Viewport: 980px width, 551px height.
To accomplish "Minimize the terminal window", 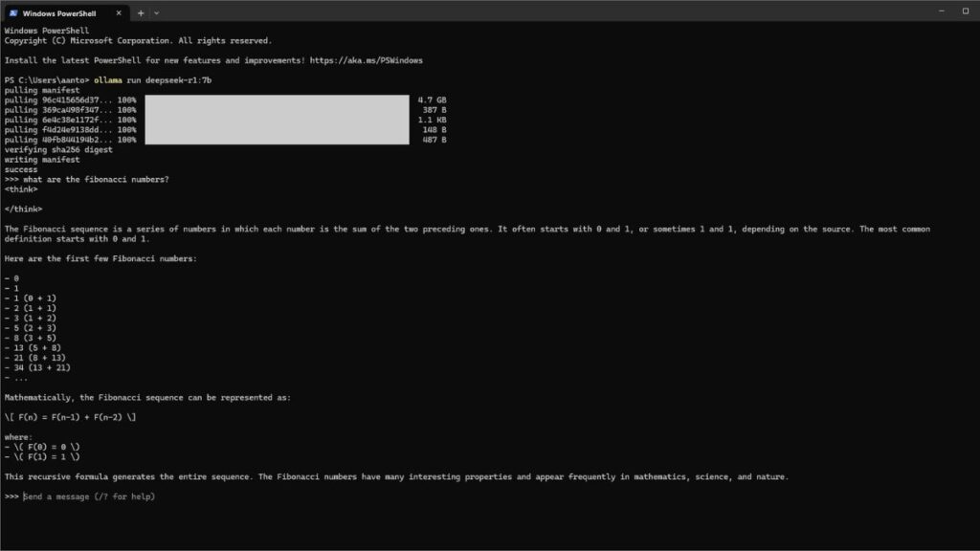I will 942,11.
